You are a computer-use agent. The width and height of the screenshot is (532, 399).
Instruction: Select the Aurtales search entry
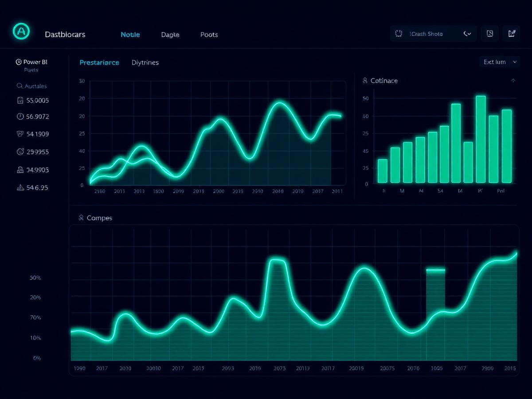[31, 86]
